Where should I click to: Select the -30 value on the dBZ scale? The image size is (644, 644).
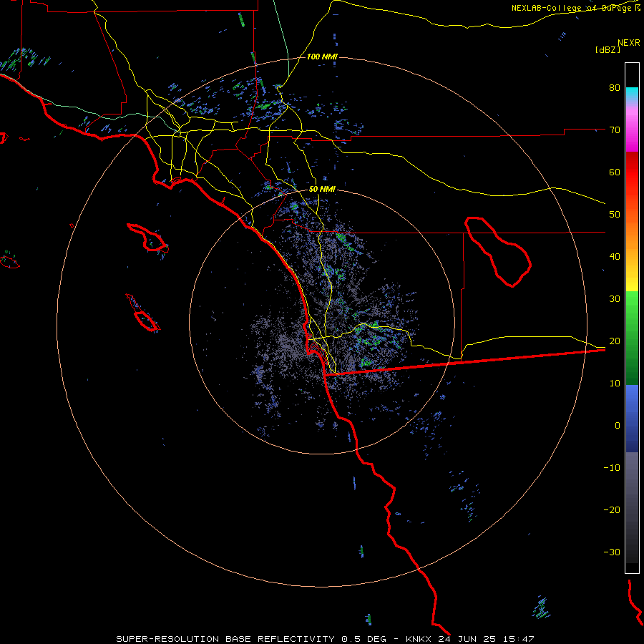(612, 552)
